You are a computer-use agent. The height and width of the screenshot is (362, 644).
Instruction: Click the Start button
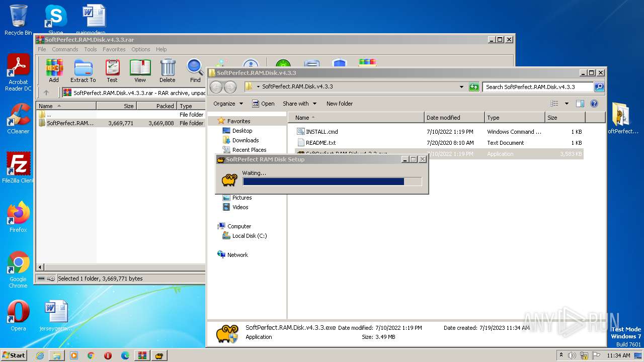pos(14,355)
